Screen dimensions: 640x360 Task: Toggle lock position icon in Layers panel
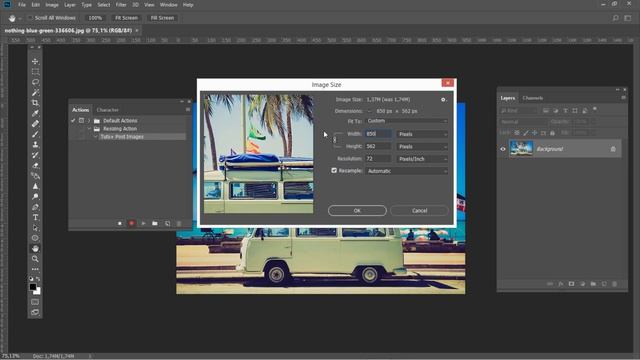[x=534, y=133]
